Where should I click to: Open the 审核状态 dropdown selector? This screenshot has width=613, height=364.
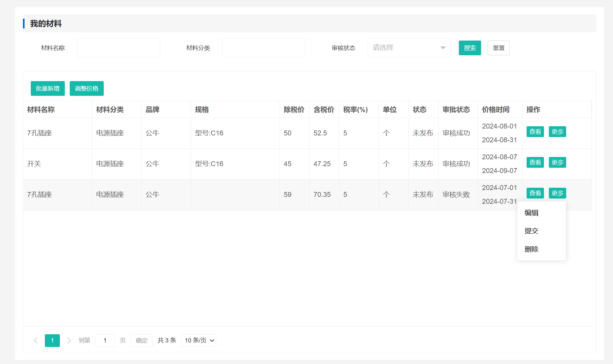(409, 48)
